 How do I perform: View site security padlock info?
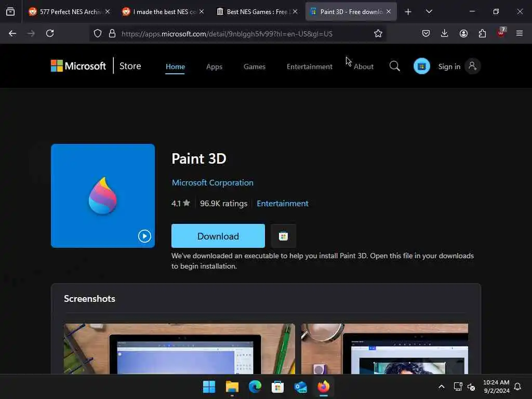[x=112, y=33]
